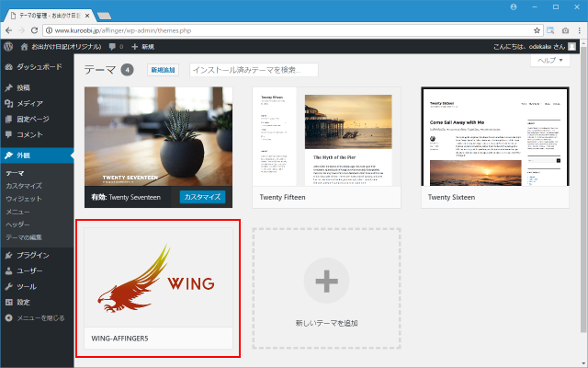Click the Chrome profile icon in title bar
This screenshot has width=588, height=368.
514,6
